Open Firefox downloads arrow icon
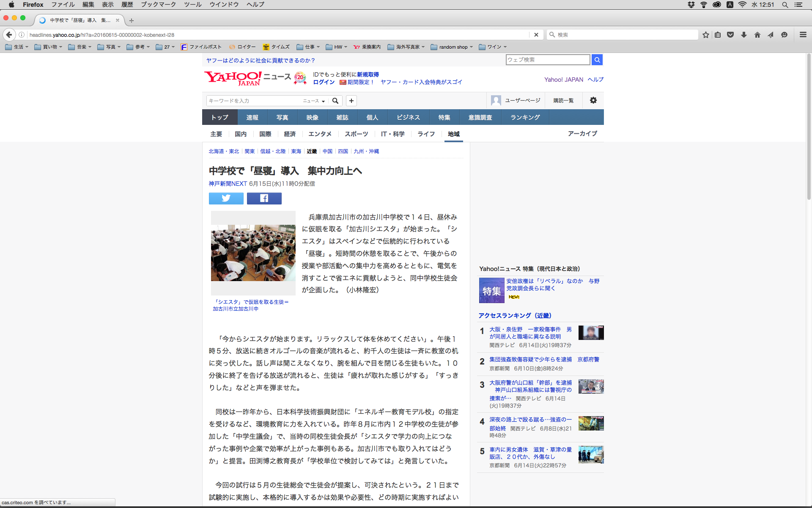Viewport: 812px width, 508px height. pos(743,35)
